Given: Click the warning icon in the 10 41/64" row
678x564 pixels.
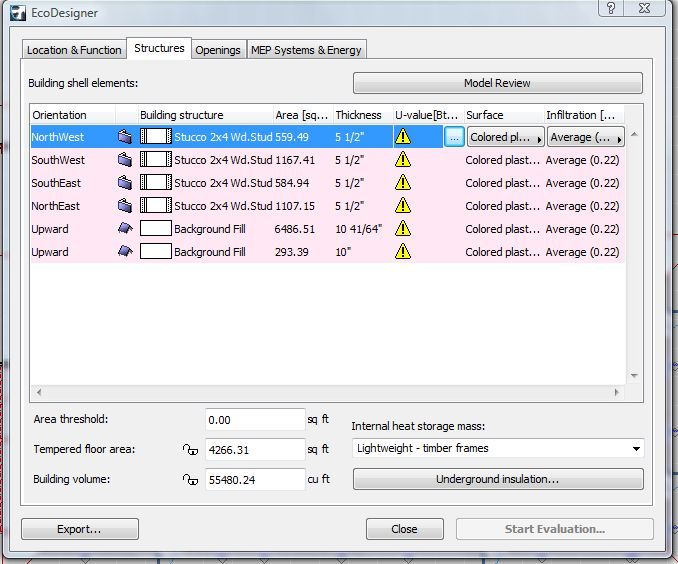Looking at the screenshot, I should [403, 228].
